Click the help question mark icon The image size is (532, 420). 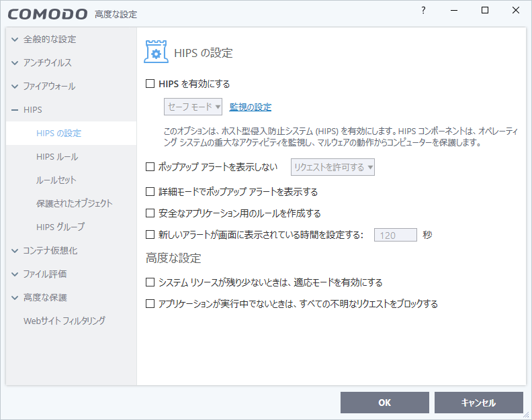point(423,11)
